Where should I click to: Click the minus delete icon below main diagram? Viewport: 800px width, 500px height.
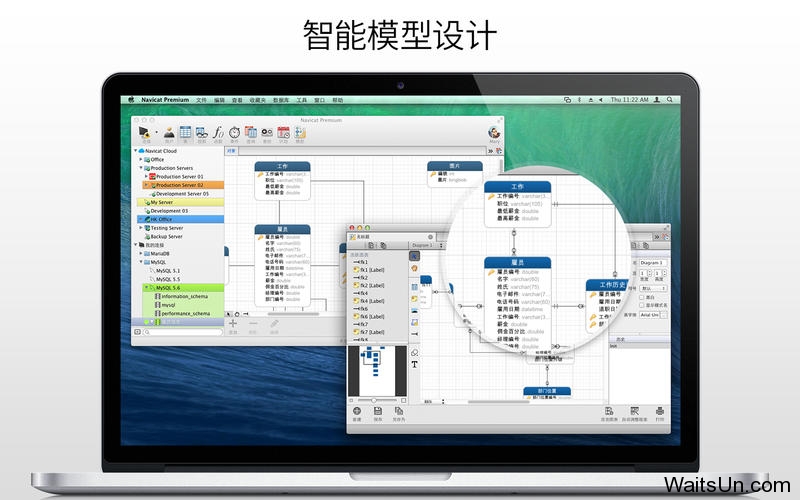[x=253, y=323]
